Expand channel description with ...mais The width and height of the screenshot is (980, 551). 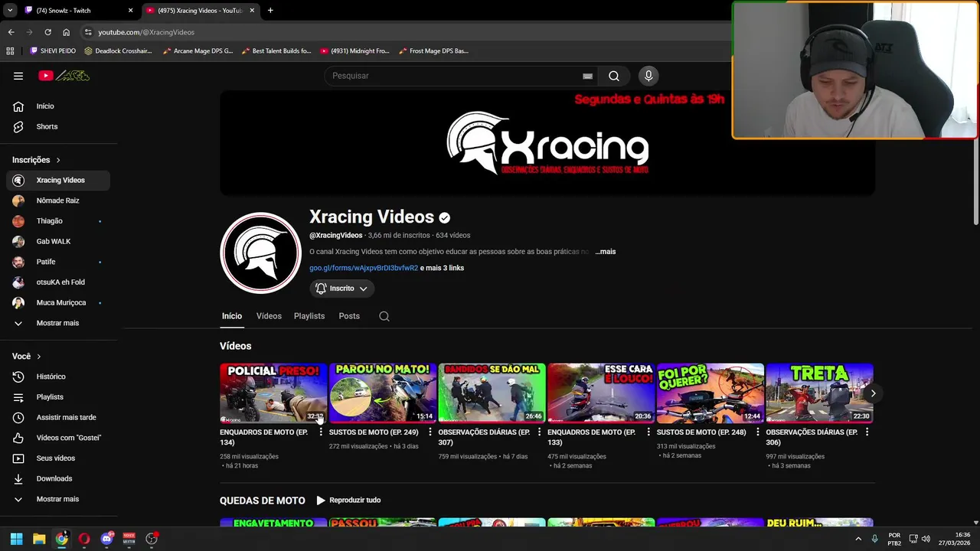point(606,252)
